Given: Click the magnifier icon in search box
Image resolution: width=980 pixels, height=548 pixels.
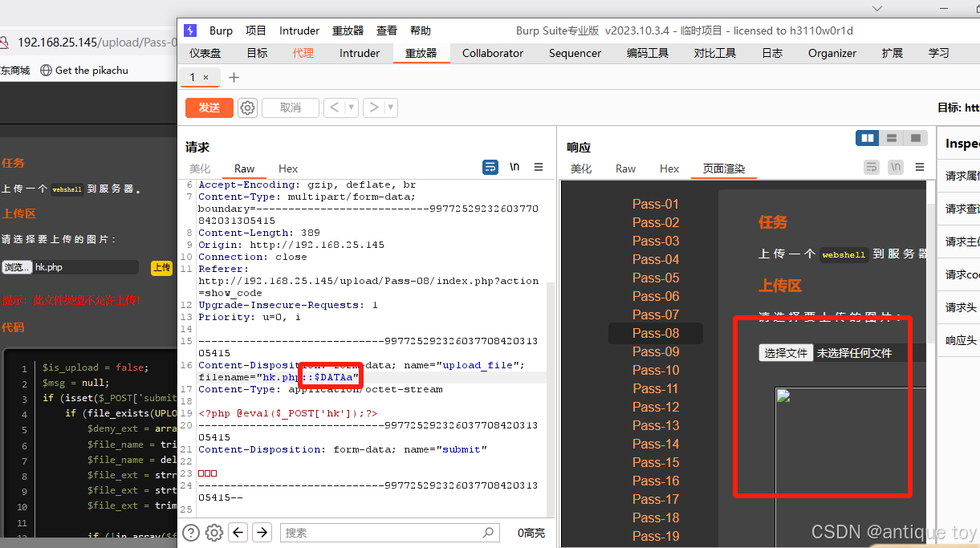Looking at the screenshot, I should tap(488, 532).
